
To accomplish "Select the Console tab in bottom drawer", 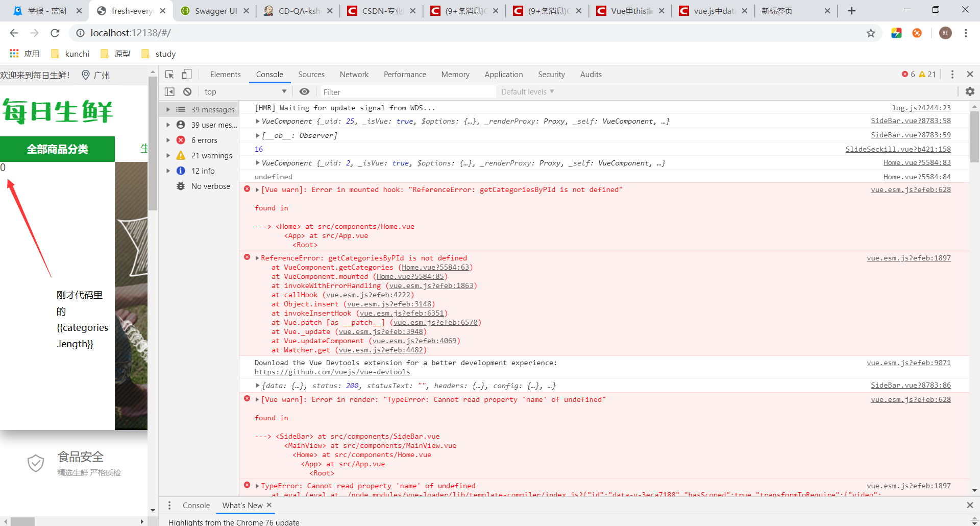I will click(196, 505).
